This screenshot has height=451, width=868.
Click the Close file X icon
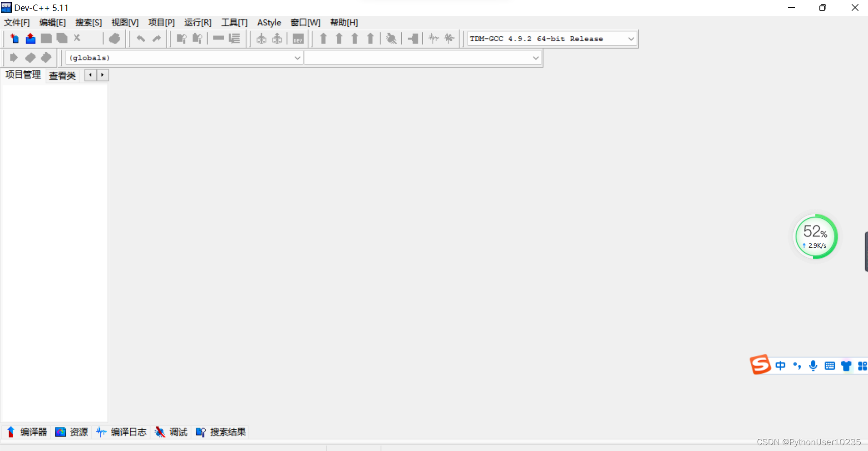point(77,38)
